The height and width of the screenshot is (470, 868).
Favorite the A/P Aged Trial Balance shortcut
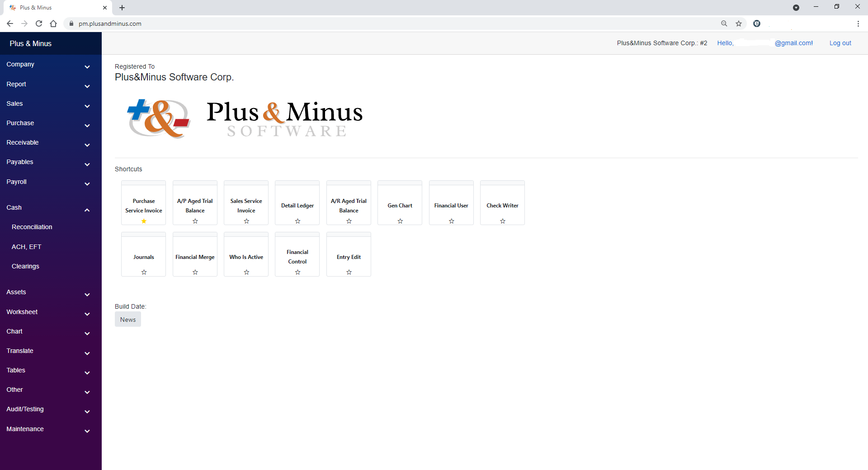point(195,221)
